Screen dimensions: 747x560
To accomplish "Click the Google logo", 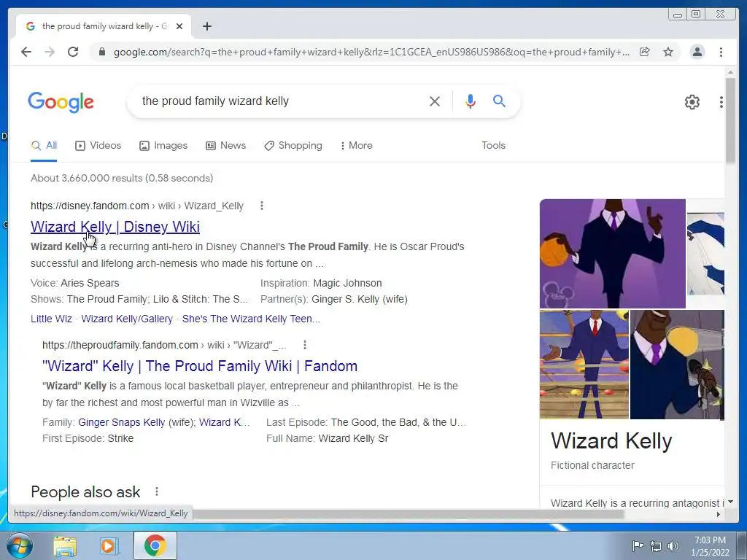I will (61, 102).
